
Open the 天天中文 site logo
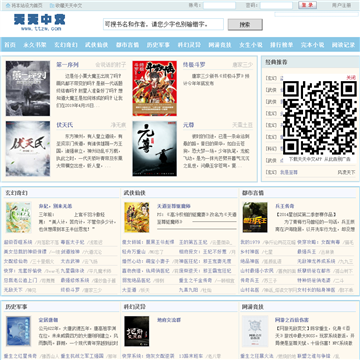click(40, 22)
